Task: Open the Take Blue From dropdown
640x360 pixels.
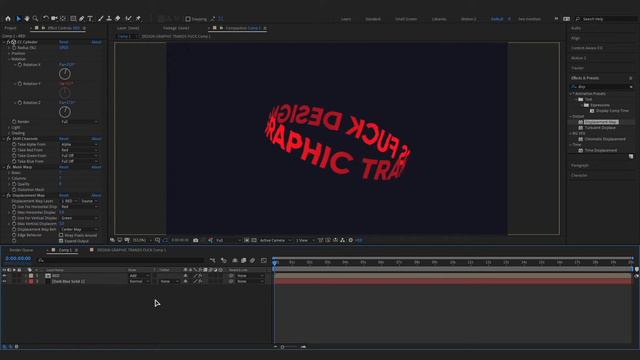Action: point(79,162)
